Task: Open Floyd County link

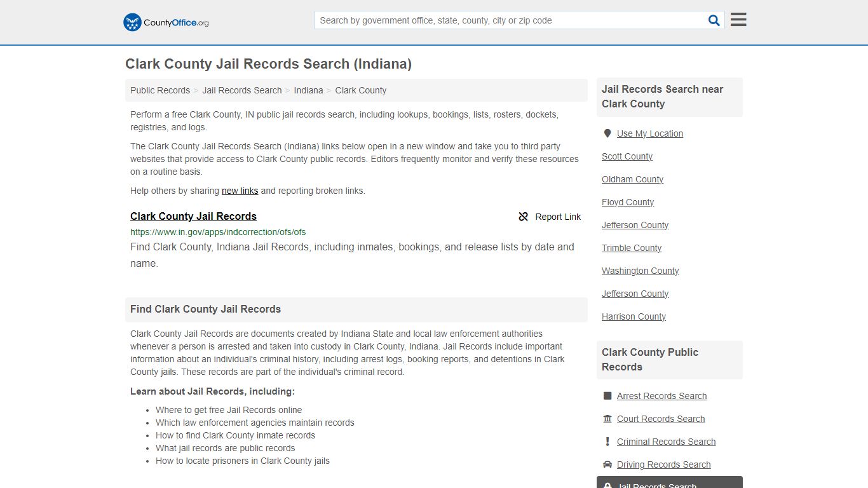Action: (x=628, y=202)
